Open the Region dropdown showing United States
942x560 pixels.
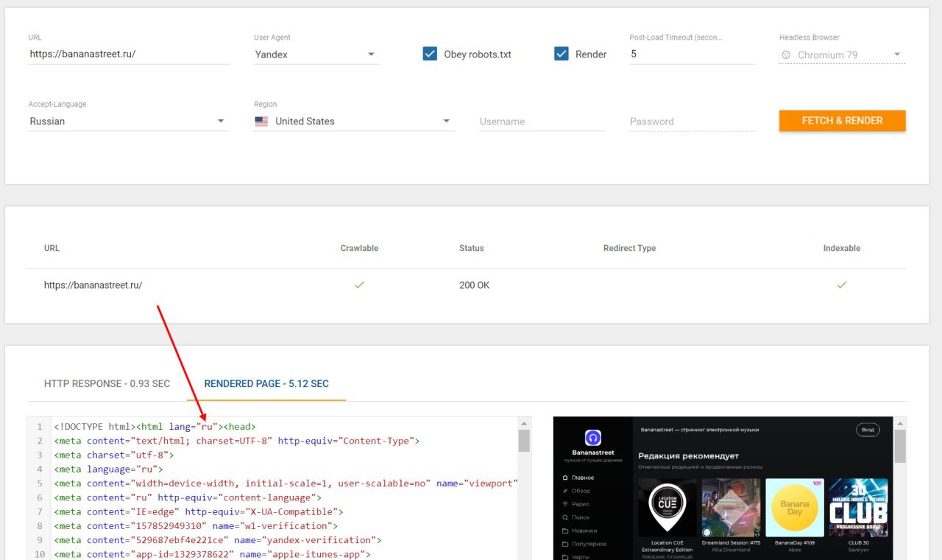pos(354,121)
